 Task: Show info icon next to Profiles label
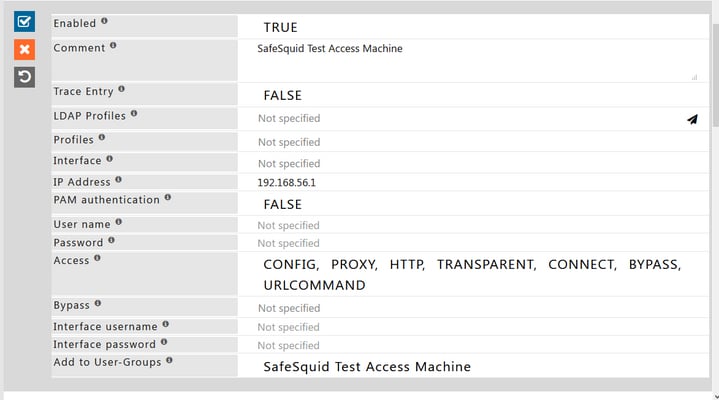(102, 137)
